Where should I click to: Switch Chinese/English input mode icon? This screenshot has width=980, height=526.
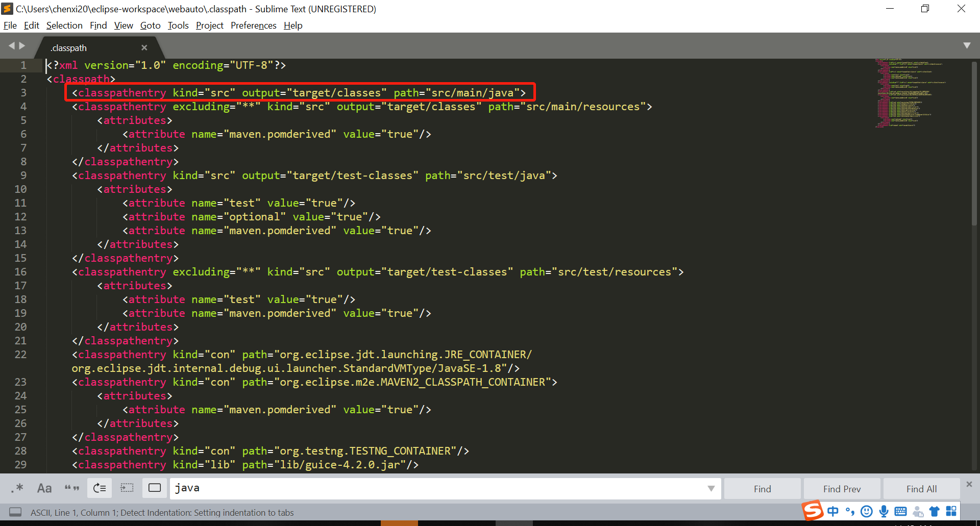click(x=833, y=511)
